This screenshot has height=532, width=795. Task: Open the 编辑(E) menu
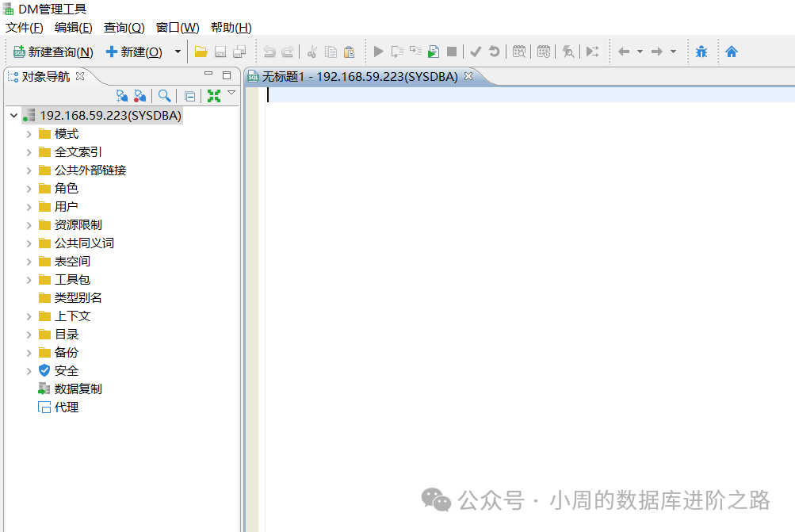(x=74, y=28)
